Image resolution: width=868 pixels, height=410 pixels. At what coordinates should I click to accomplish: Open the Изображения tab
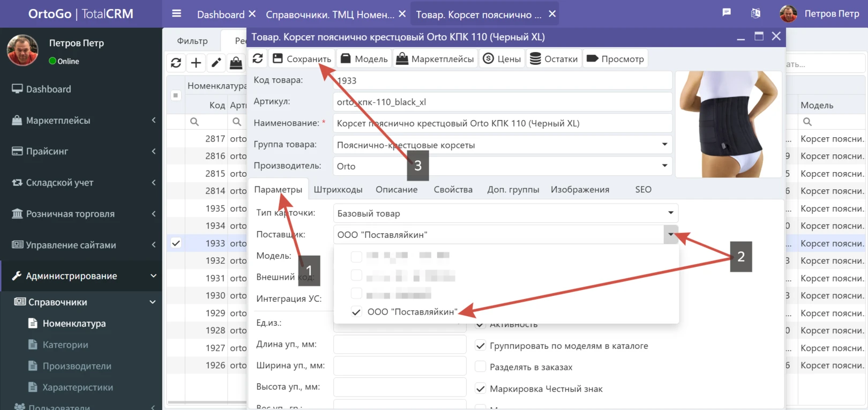(580, 190)
